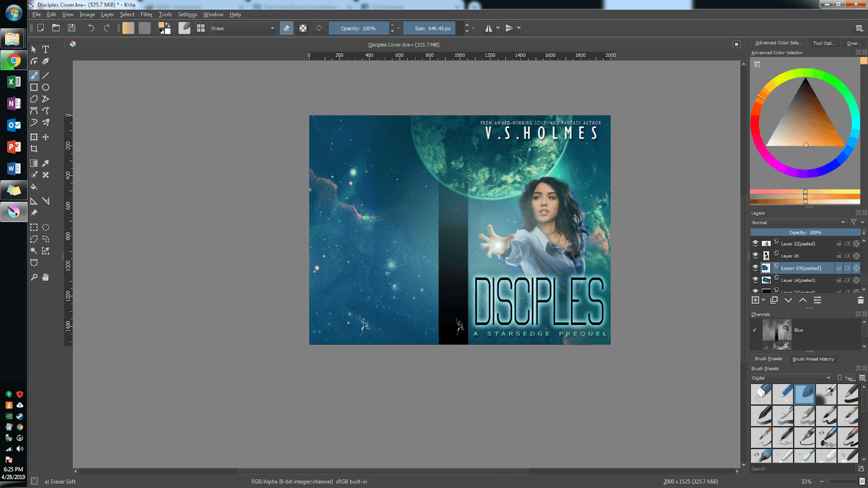Open brush preset category dropdown Digital
The height and width of the screenshot is (488, 868).
coord(792,378)
